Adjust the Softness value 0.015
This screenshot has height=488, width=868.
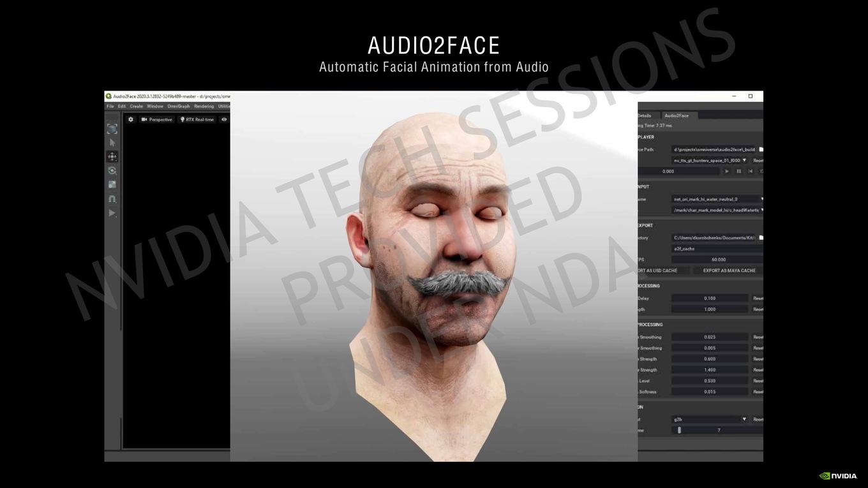710,392
